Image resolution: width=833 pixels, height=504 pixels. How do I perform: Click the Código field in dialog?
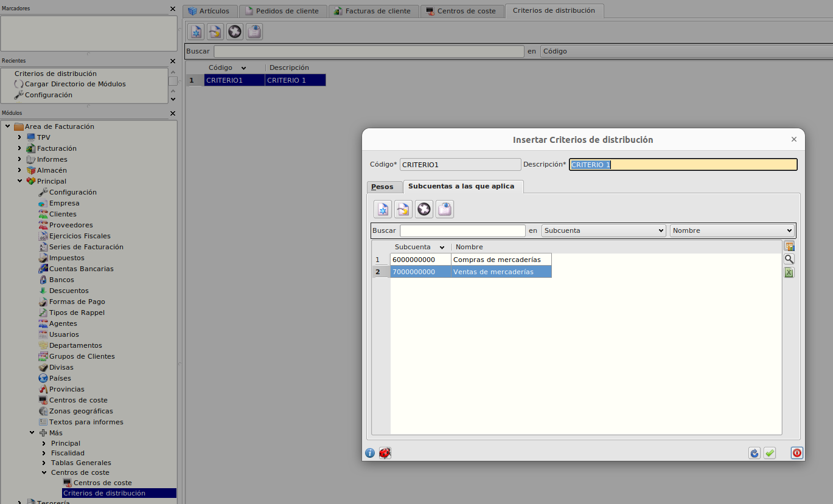click(x=461, y=165)
